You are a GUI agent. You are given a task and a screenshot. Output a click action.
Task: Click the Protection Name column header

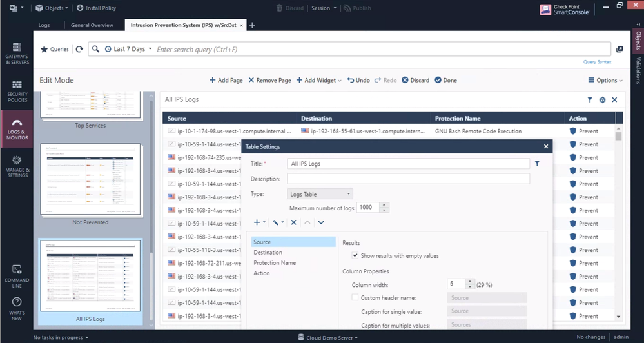(x=498, y=118)
